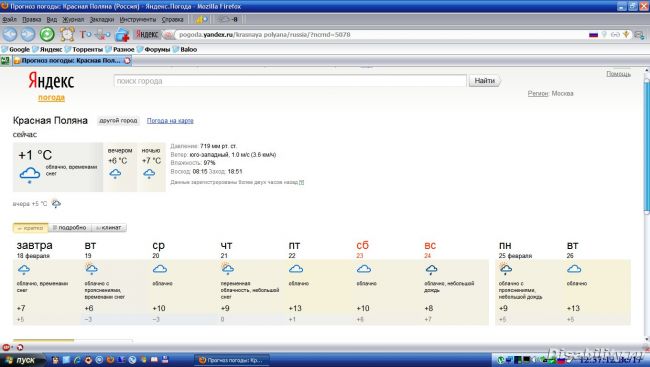This screenshot has width=650, height=367.
Task: Open the Инструменты menu
Action: click(138, 19)
